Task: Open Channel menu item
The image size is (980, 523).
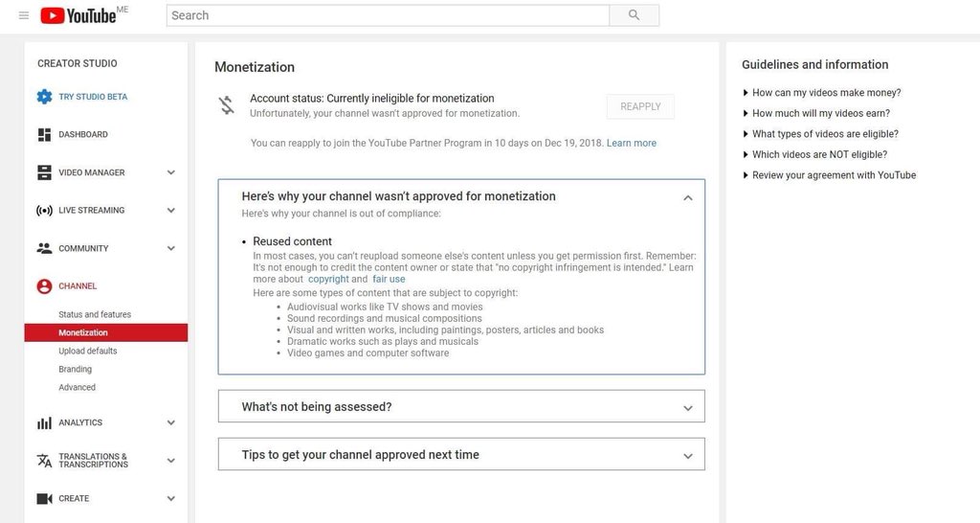Action: pos(78,285)
